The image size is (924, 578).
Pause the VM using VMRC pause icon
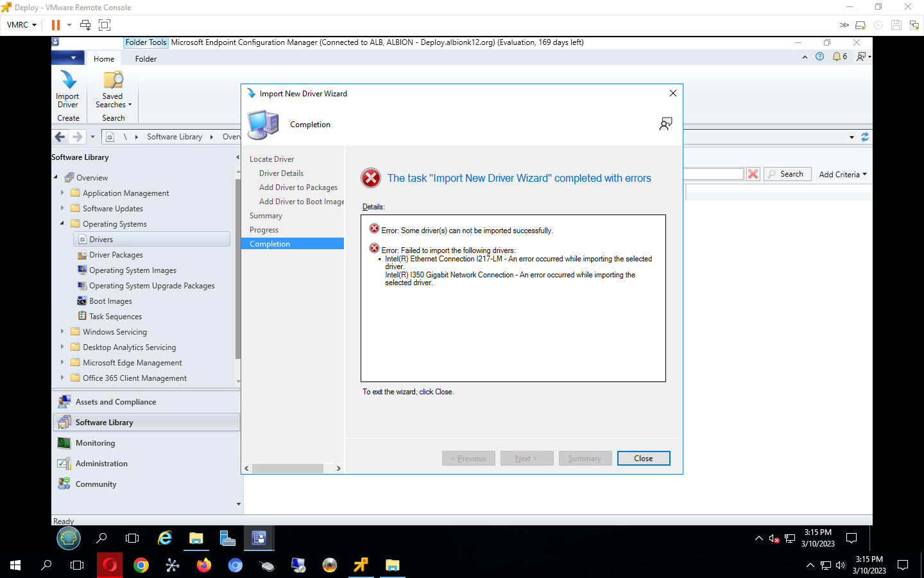click(x=56, y=25)
